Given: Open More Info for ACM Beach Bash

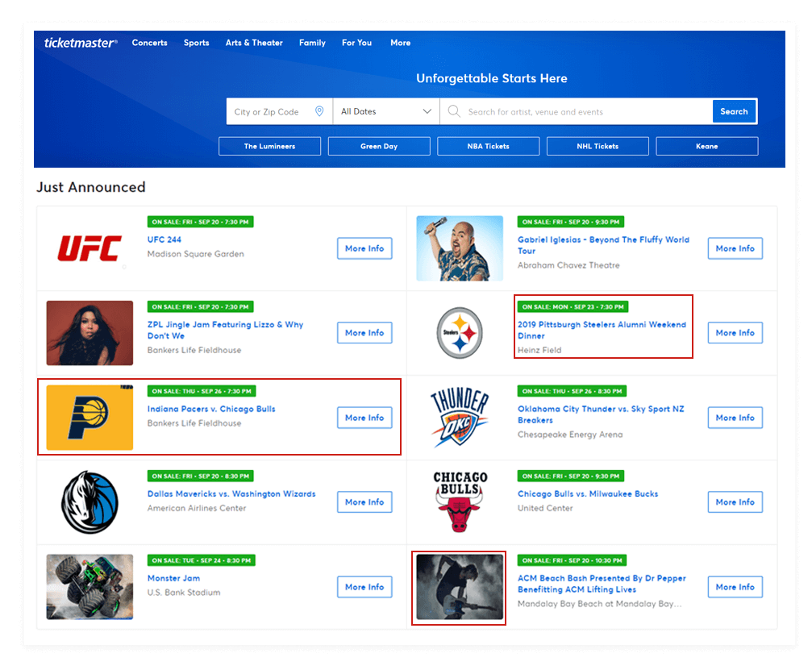Looking at the screenshot, I should [x=735, y=587].
